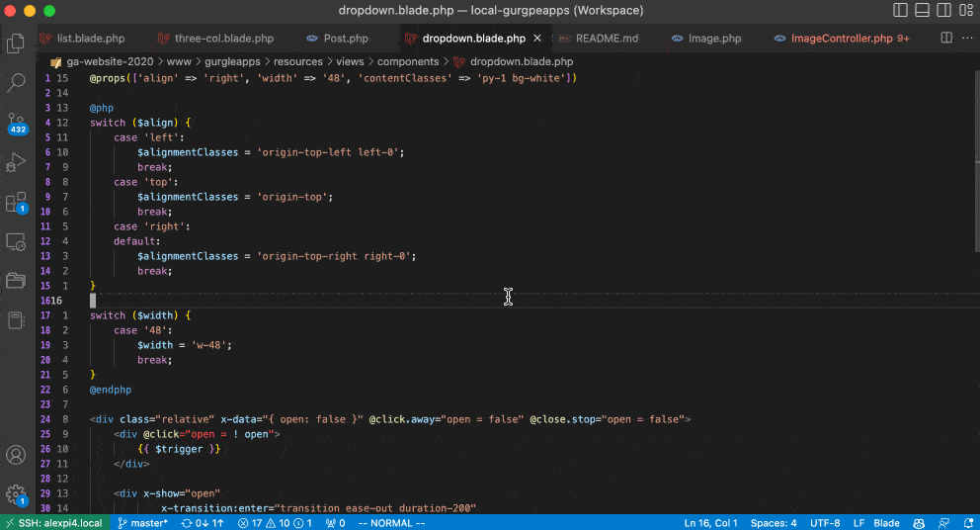Toggle the bottom panel layout button

point(922,11)
